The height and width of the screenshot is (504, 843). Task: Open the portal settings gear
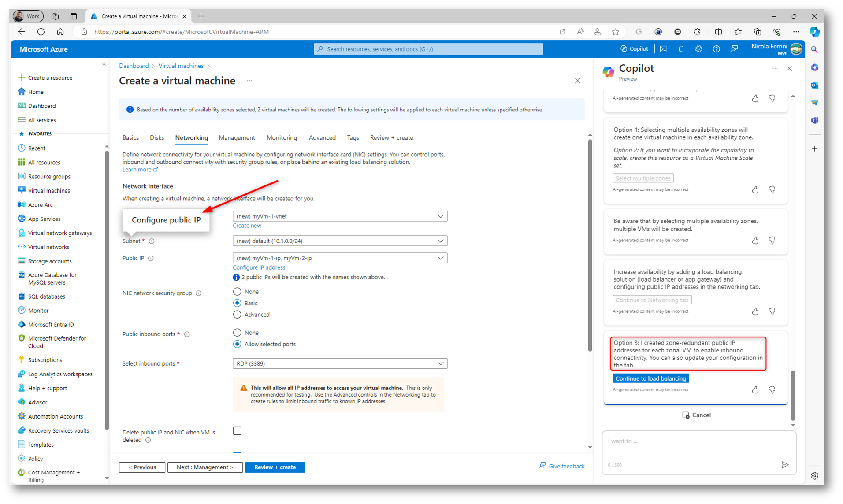[x=698, y=49]
